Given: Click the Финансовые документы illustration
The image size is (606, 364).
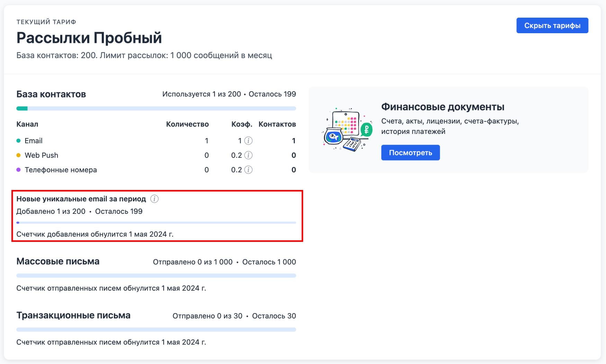Looking at the screenshot, I should click(x=347, y=129).
